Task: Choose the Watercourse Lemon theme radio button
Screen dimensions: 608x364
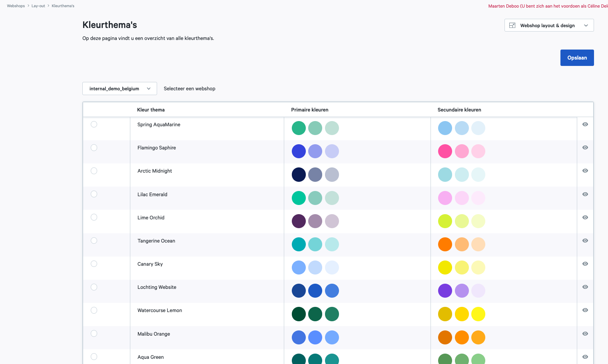Action: click(x=94, y=310)
